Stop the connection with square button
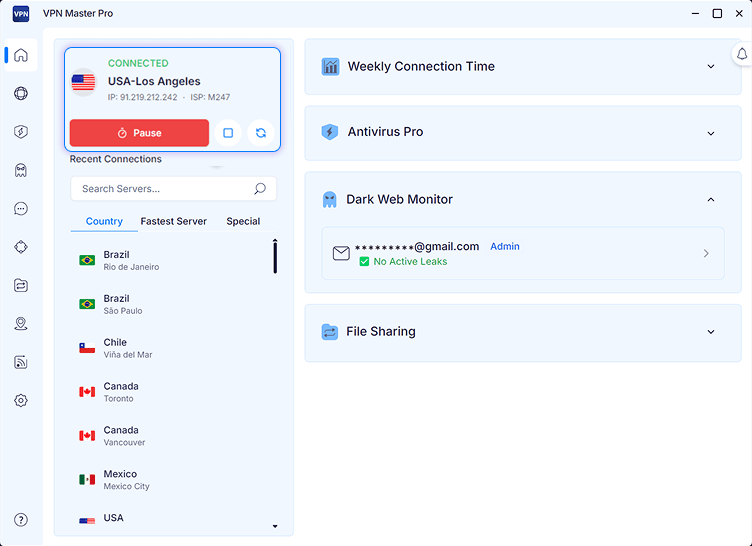The height and width of the screenshot is (546, 752). (x=228, y=133)
